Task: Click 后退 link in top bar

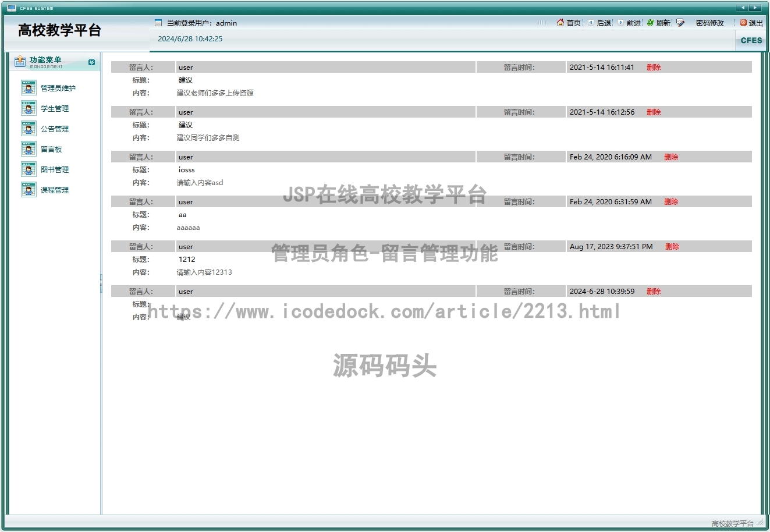Action: [604, 23]
